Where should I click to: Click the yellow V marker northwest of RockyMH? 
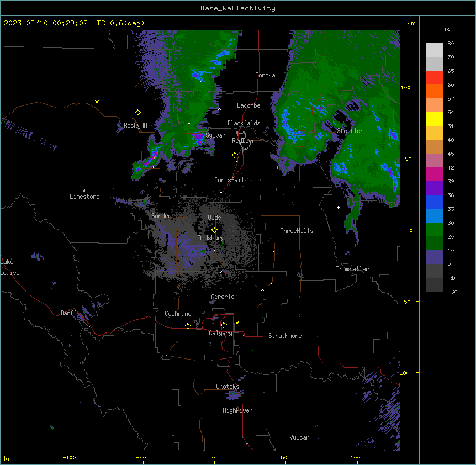[97, 102]
